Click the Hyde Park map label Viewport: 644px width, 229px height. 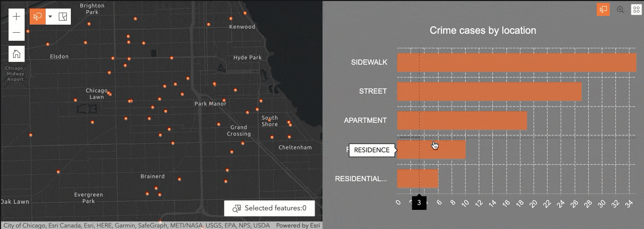pos(248,57)
